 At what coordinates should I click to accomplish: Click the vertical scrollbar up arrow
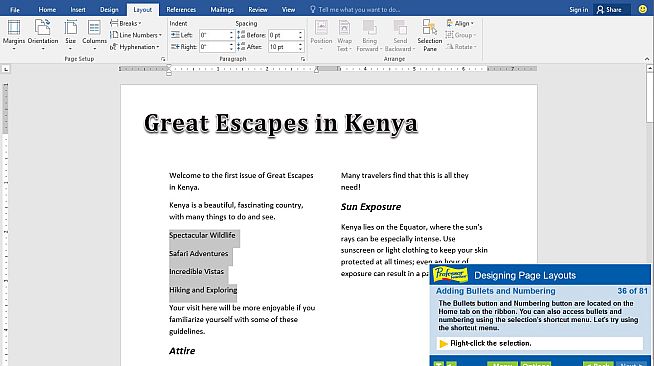point(650,68)
